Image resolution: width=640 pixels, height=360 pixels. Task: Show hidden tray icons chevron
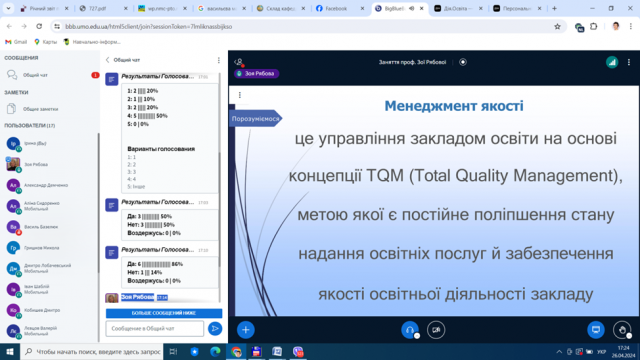click(559, 352)
